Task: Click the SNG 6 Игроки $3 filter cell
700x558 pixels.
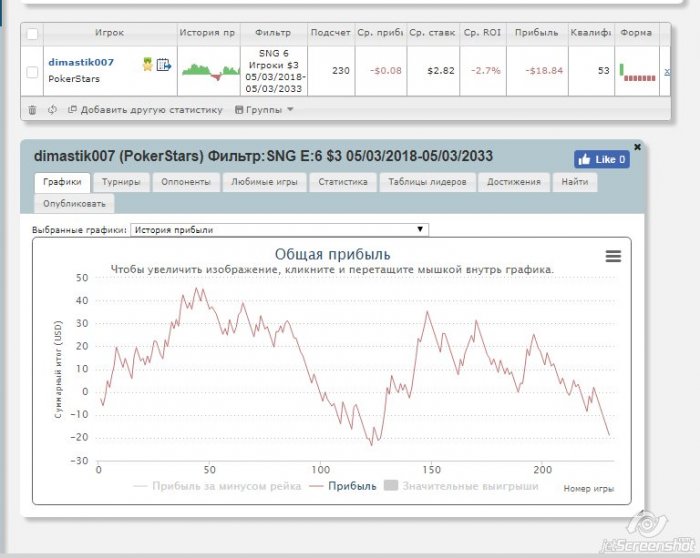Action: [274, 71]
